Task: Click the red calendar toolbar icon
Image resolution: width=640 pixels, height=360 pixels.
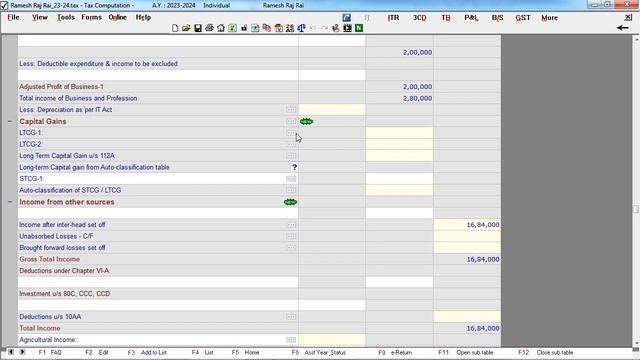Action: 279,28
